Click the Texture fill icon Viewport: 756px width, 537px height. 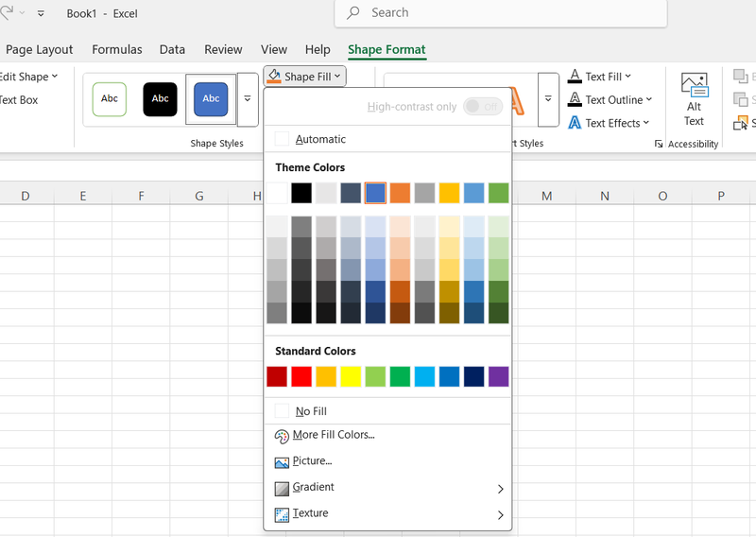282,515
